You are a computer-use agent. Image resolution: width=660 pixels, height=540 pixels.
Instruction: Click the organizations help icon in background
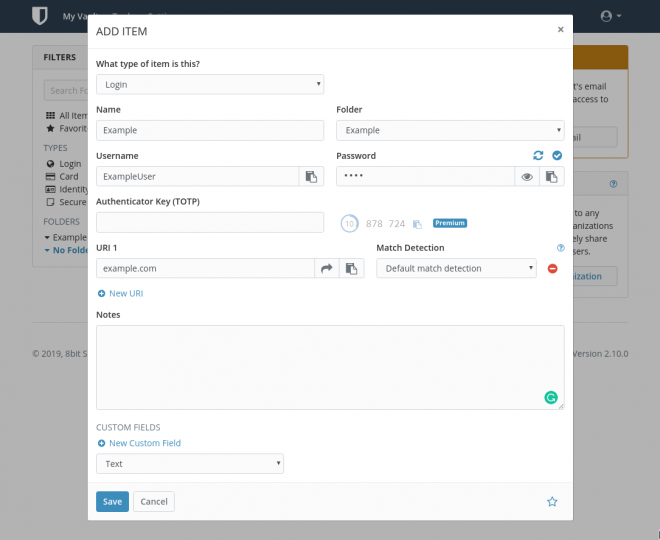[613, 184]
